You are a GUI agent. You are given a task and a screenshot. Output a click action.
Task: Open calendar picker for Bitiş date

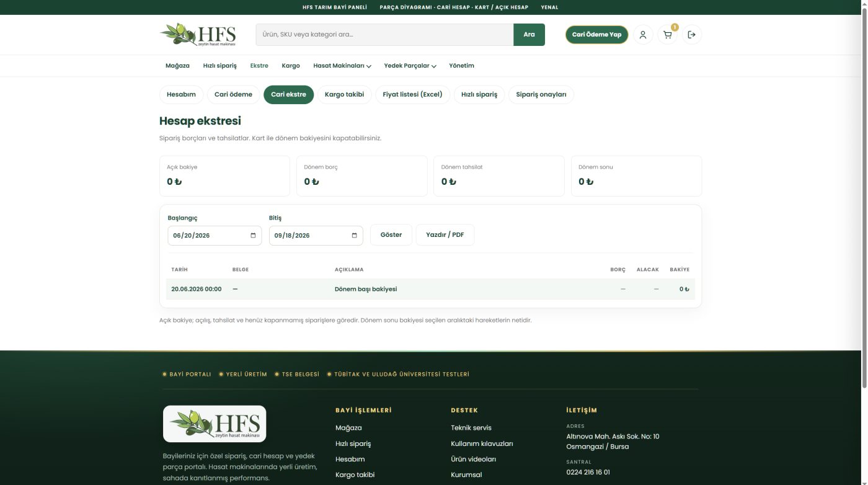click(354, 236)
